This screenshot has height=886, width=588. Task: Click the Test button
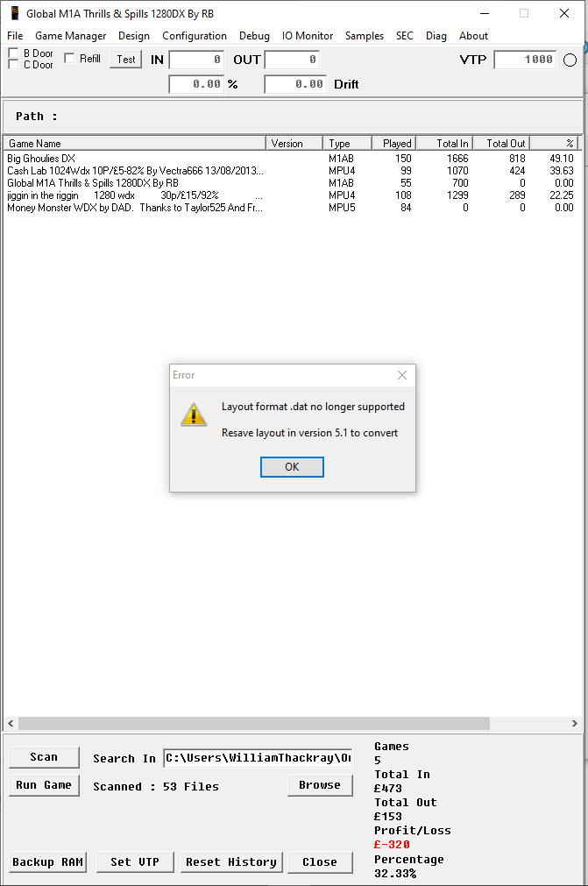(126, 60)
